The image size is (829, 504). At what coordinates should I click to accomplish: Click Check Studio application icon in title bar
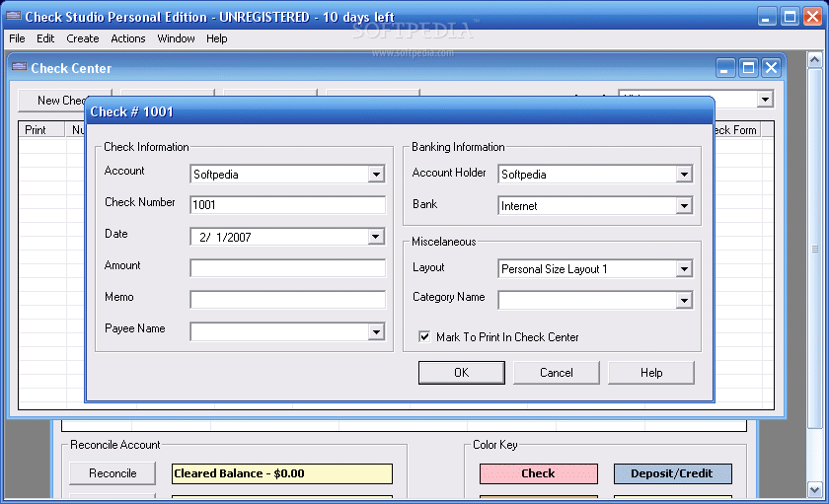pyautogui.click(x=13, y=16)
